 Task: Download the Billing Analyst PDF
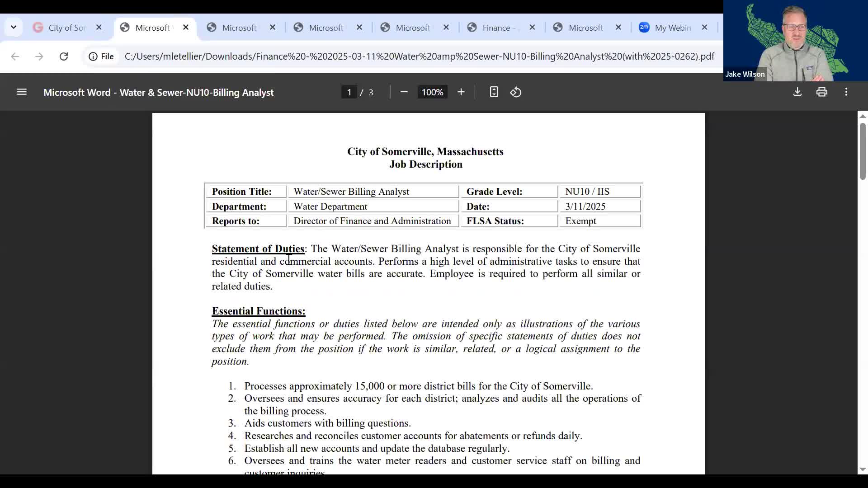point(797,92)
